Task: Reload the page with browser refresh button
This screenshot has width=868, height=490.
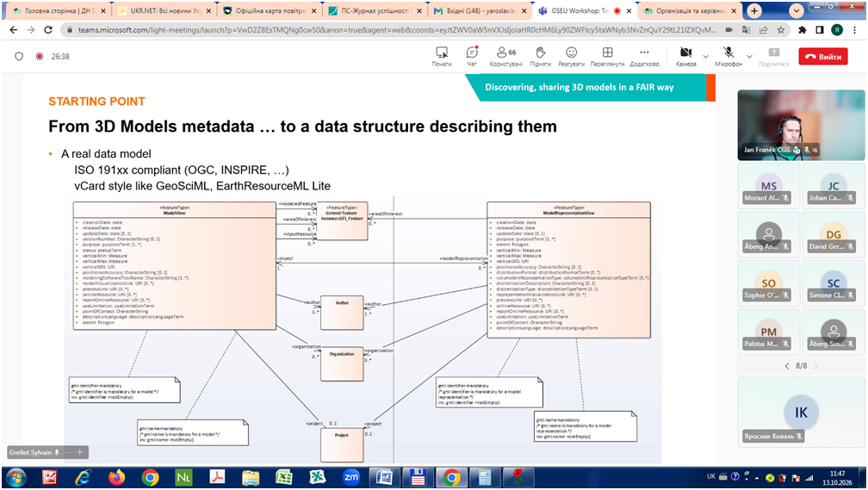Action: tap(48, 30)
